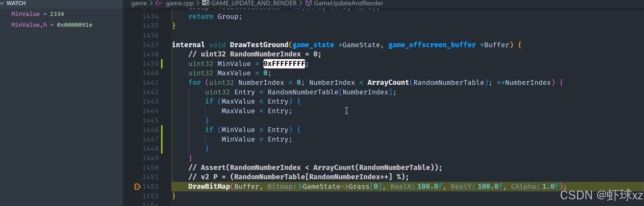
Task: Click the DrawBitMap call on line 1452
Action: point(209,187)
